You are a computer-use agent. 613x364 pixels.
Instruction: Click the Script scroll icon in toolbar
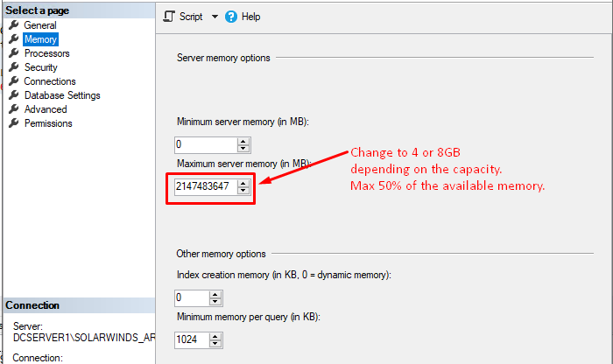[x=169, y=17]
